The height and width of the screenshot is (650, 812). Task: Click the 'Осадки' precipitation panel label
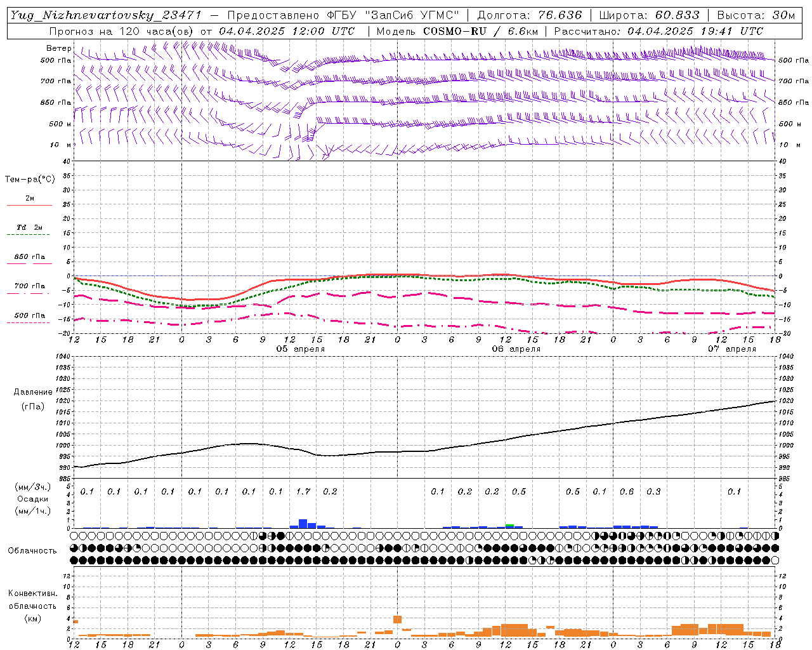(x=32, y=499)
